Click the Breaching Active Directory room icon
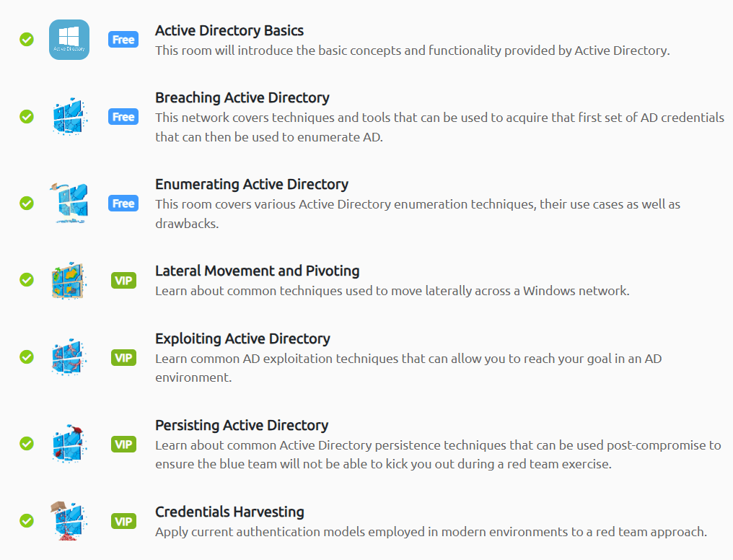This screenshot has height=560, width=733. click(70, 117)
